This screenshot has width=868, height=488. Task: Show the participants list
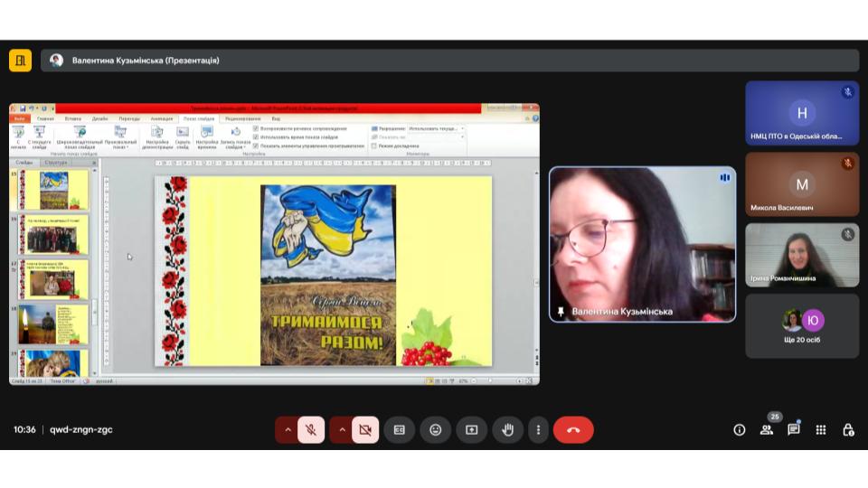767,430
